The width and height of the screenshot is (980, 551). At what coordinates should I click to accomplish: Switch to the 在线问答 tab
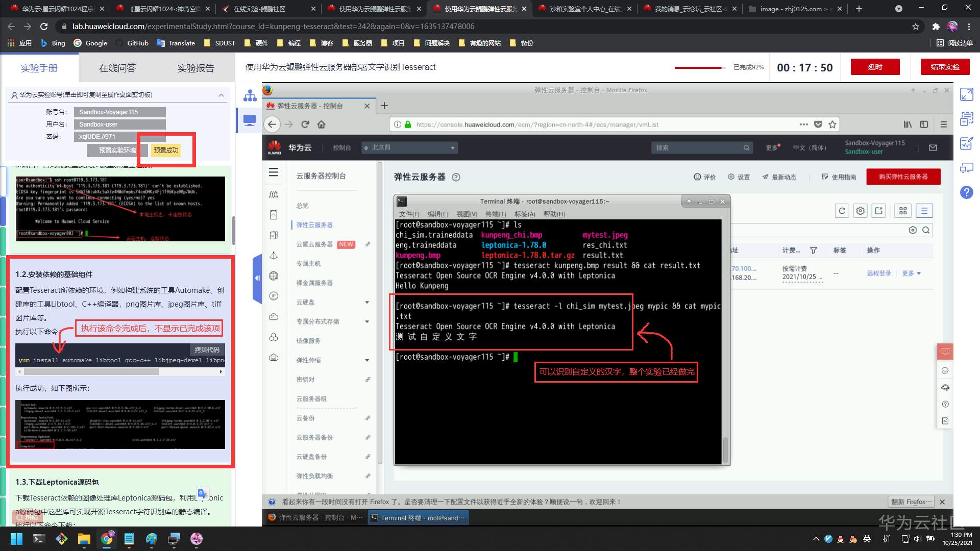coord(117,68)
